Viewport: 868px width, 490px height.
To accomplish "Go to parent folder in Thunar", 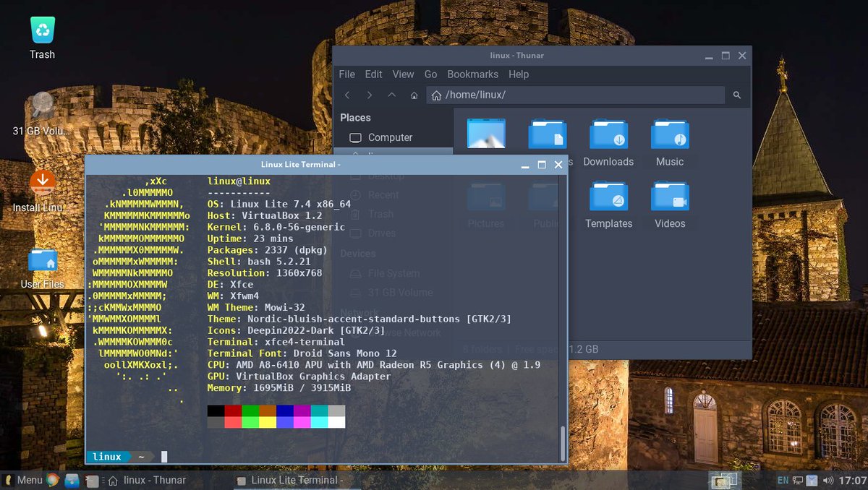I will [392, 95].
